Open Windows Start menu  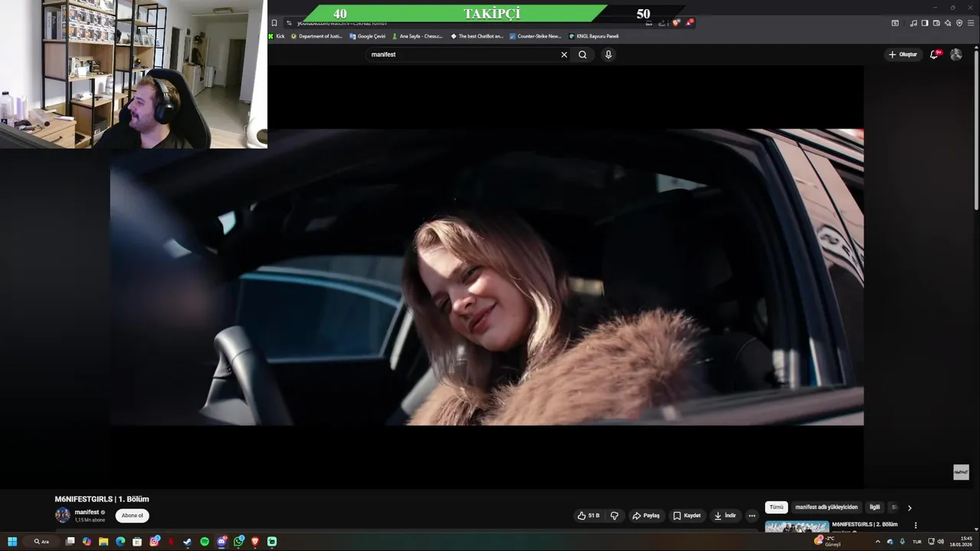point(12,542)
